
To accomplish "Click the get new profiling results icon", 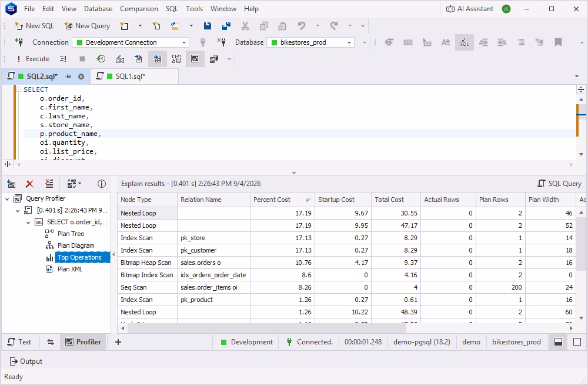I will click(11, 184).
